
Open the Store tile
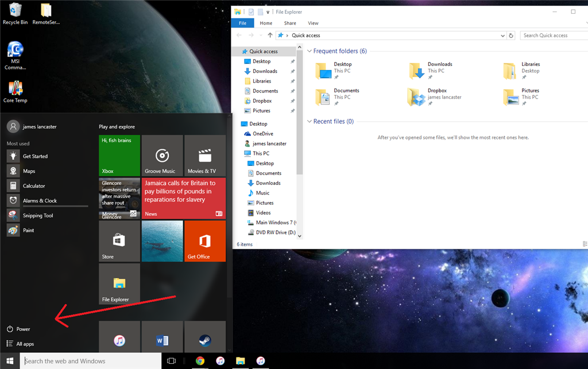[119, 241]
